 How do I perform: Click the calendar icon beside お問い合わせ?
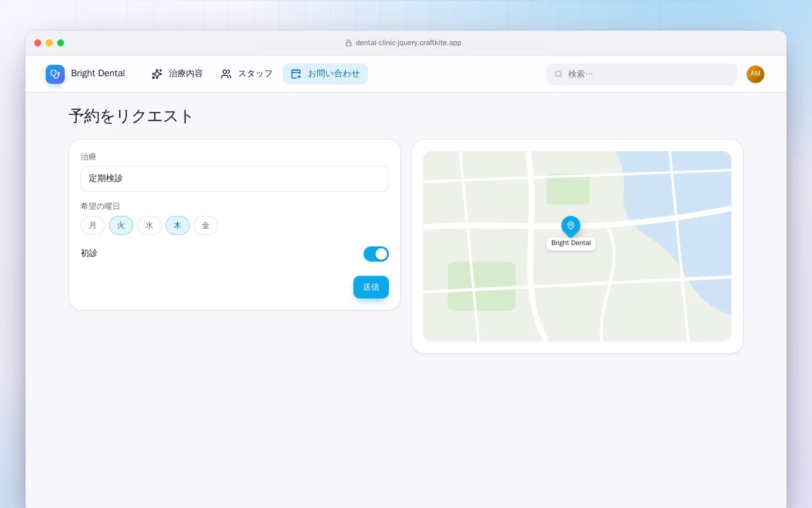point(296,74)
